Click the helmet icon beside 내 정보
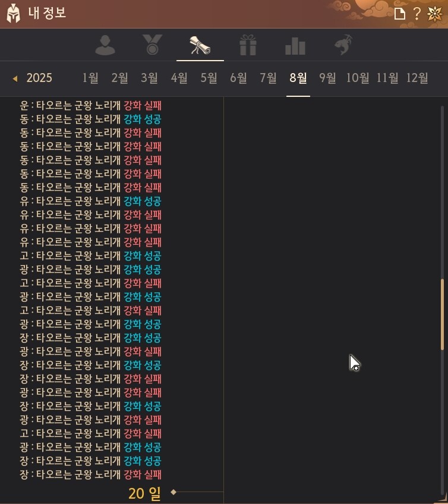 (x=13, y=13)
